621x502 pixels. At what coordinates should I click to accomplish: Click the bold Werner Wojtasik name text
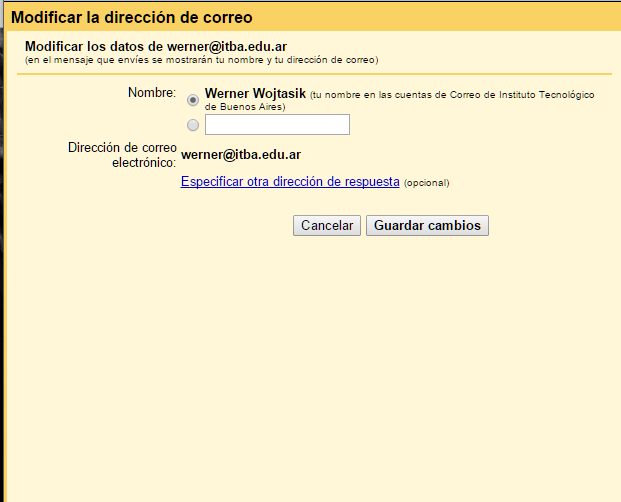click(254, 93)
